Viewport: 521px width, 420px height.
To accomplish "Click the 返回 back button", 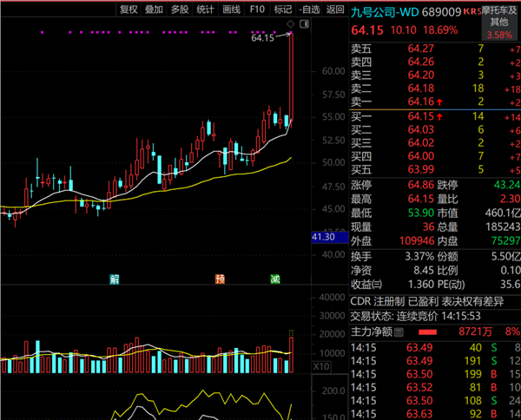I will [335, 10].
